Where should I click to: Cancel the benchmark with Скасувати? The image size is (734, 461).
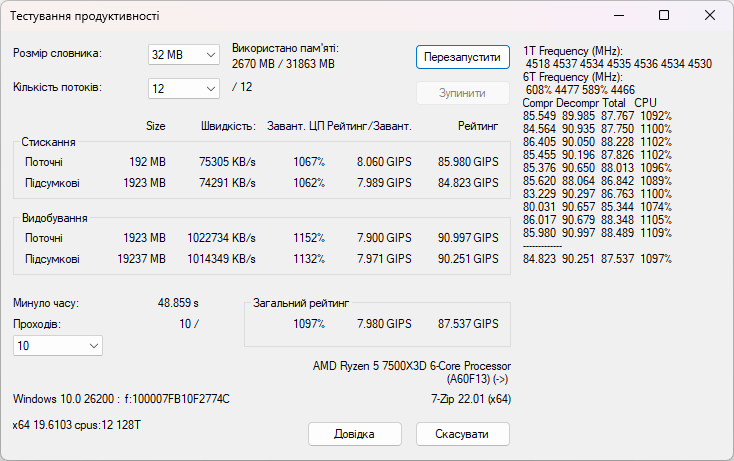click(x=462, y=434)
